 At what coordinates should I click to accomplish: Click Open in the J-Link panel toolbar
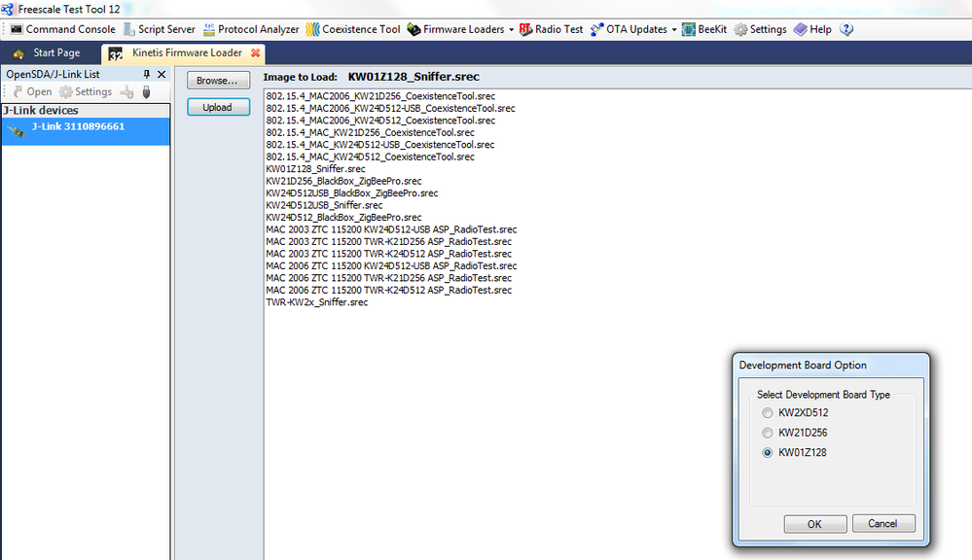(x=32, y=91)
